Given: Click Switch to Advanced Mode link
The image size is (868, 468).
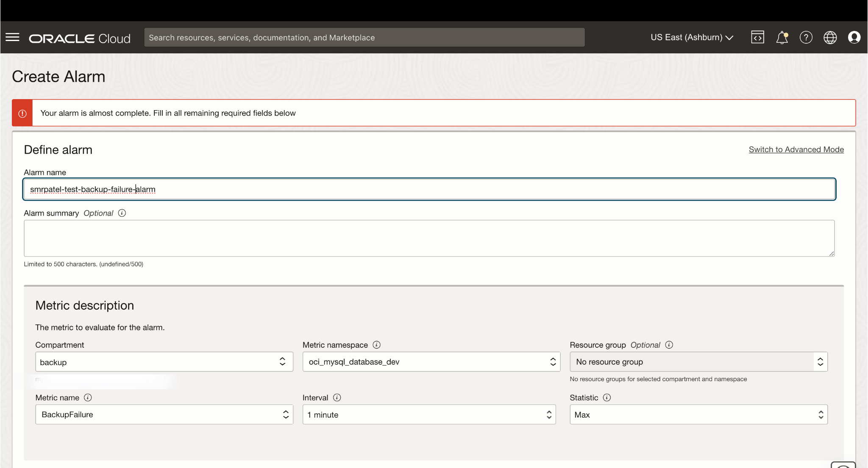Looking at the screenshot, I should (x=796, y=150).
